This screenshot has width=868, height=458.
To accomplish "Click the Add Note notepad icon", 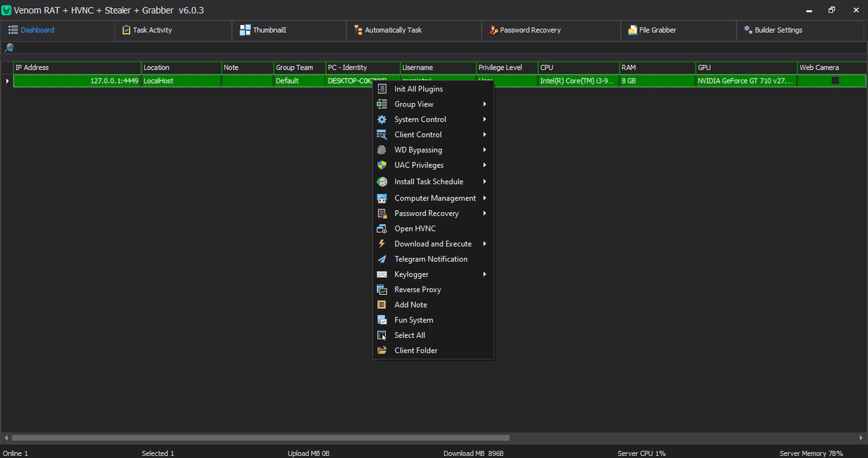I will coord(382,305).
